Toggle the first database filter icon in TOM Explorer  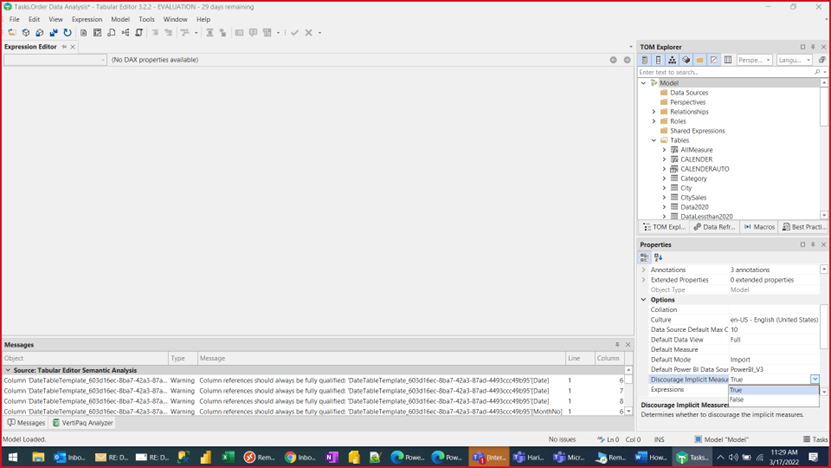click(644, 60)
